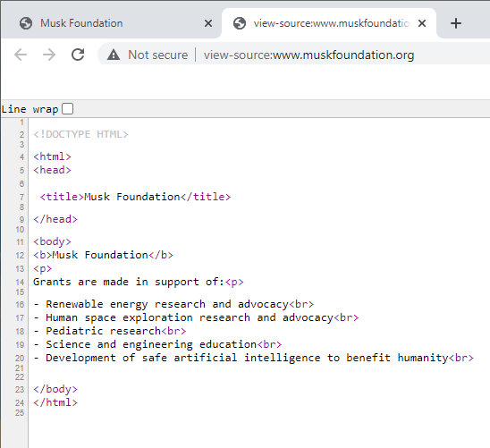Click the title Musk Foundation line
The width and height of the screenshot is (490, 448).
(x=135, y=197)
